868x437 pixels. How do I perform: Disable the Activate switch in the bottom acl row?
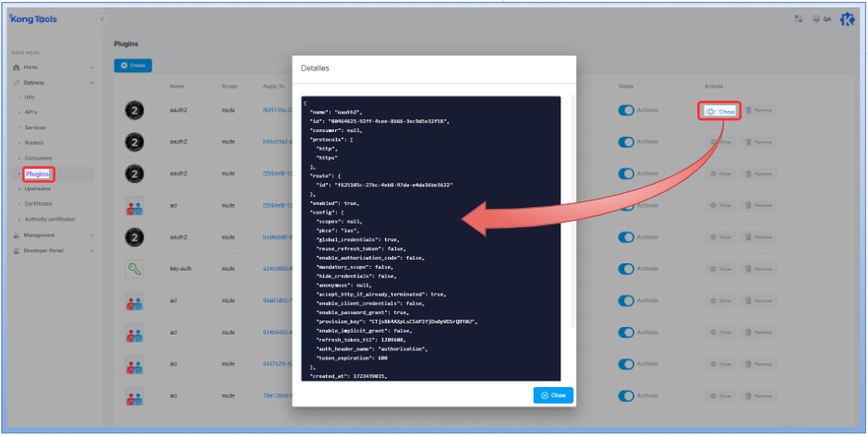click(627, 395)
